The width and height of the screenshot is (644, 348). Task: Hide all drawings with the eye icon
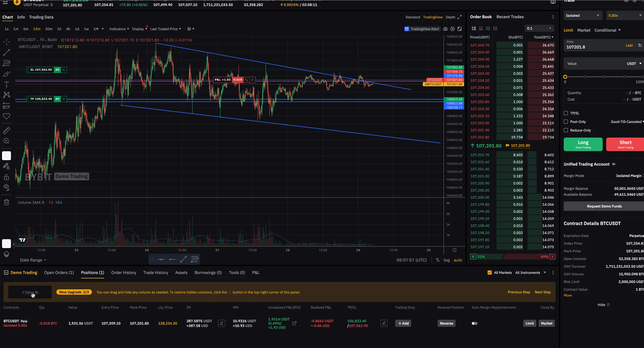(6, 187)
